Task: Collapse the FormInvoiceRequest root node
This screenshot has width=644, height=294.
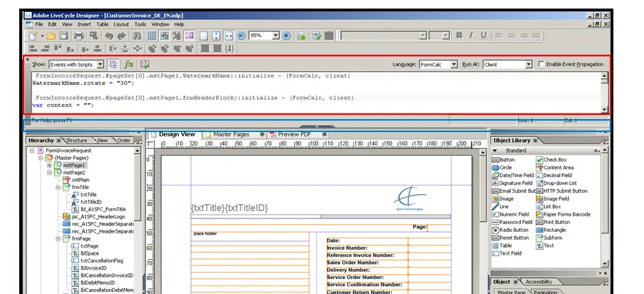Action: [31, 151]
